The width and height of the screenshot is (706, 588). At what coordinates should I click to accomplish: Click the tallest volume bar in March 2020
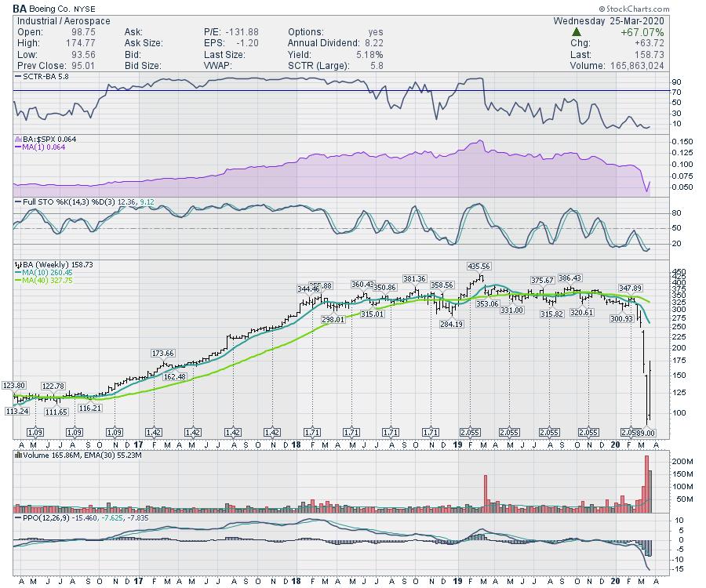click(x=647, y=482)
